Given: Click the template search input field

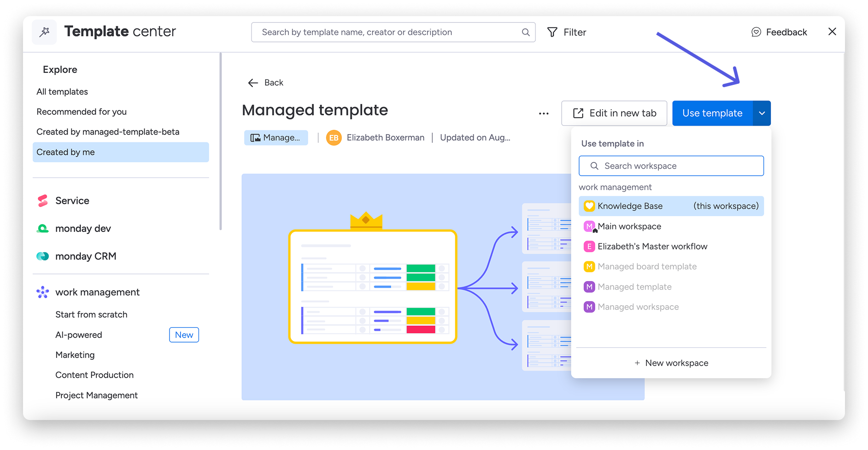Looking at the screenshot, I should (x=393, y=32).
